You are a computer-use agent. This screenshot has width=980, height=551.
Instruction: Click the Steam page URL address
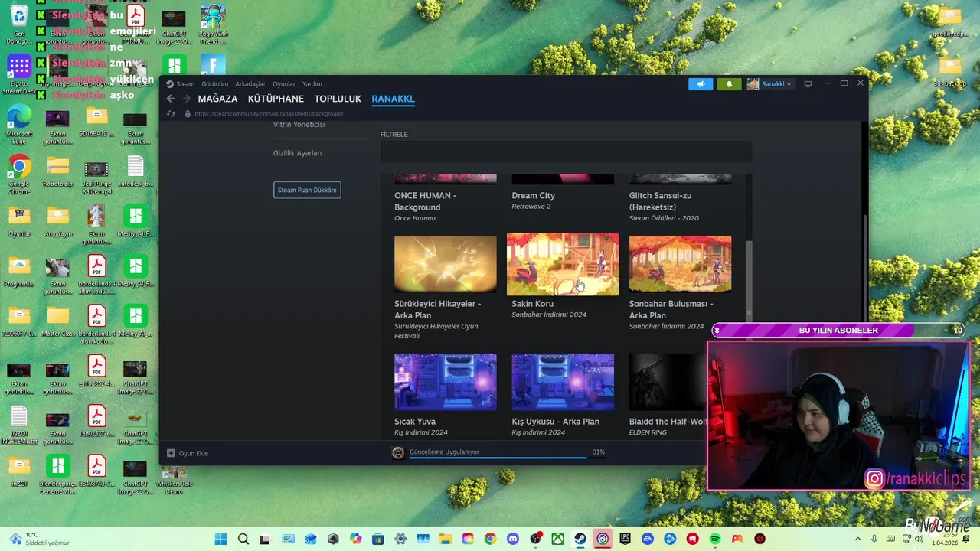[x=269, y=114]
